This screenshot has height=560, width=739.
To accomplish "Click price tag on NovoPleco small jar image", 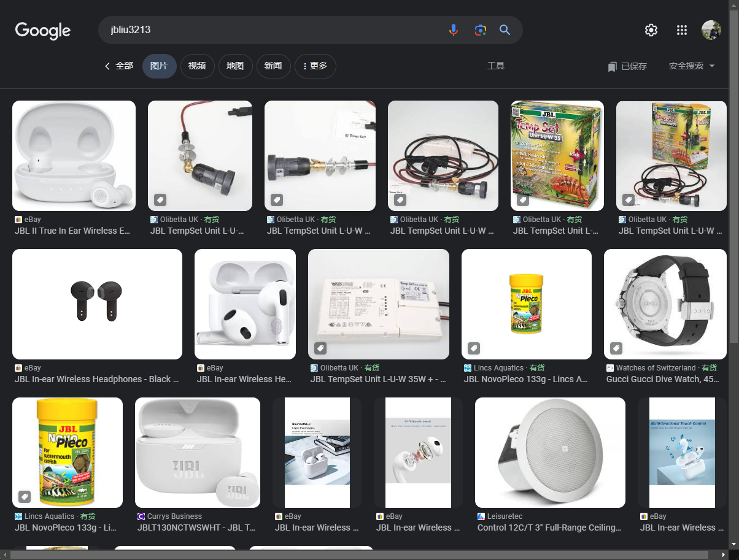I will [x=473, y=348].
